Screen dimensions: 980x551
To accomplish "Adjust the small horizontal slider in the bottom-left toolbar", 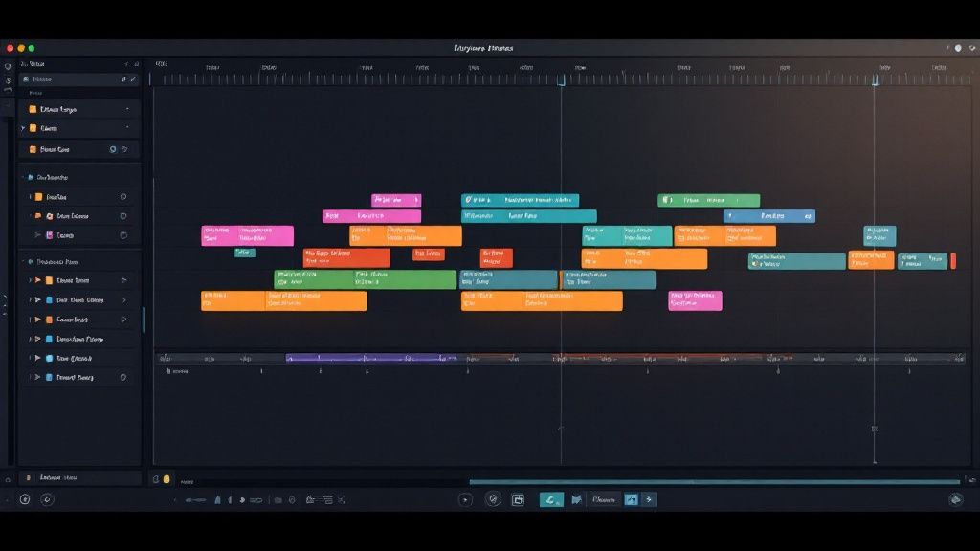I will [x=195, y=499].
